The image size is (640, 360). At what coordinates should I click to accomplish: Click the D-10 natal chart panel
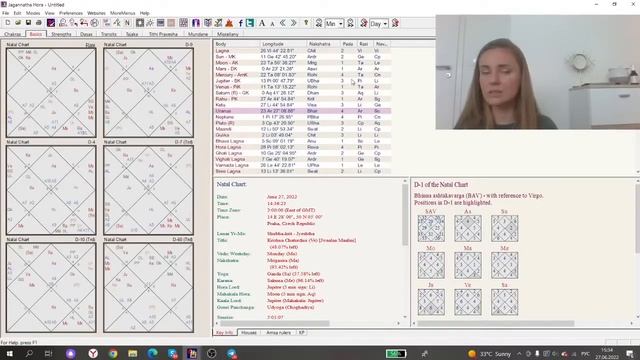pyautogui.click(x=51, y=287)
